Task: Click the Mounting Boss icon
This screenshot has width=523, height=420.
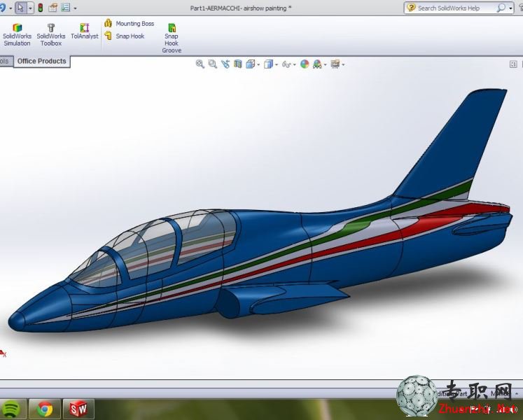Action: click(108, 23)
